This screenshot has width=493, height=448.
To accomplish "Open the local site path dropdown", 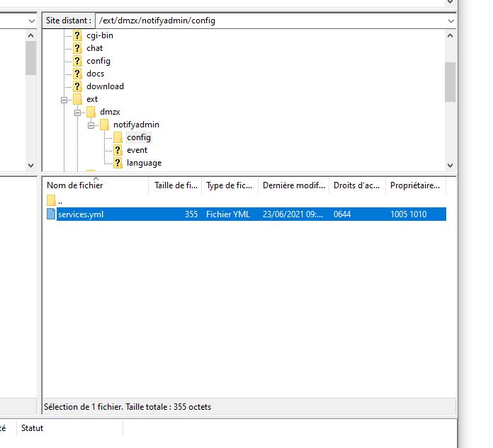I will point(31,21).
